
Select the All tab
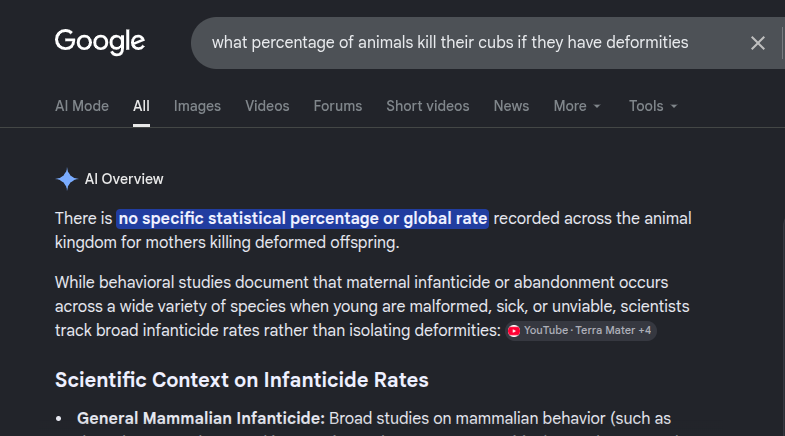pyautogui.click(x=141, y=106)
